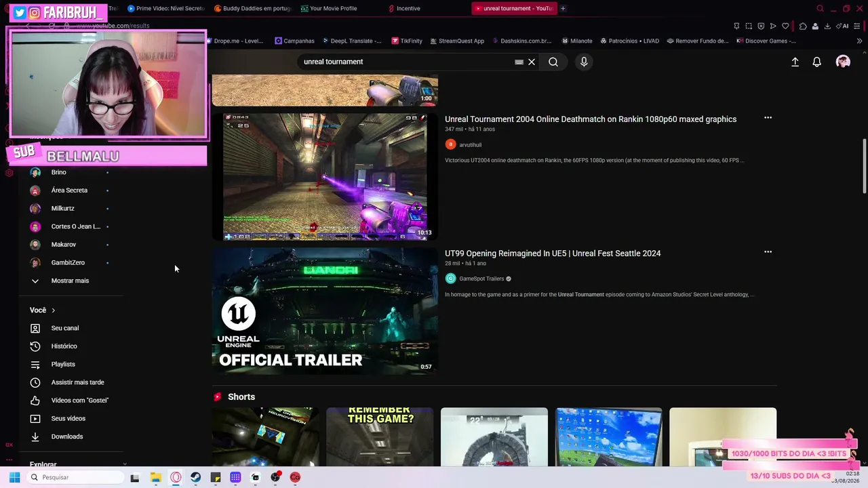Open Assistir mais tarde in the sidebar
The height and width of the screenshot is (488, 868).
pos(77,382)
